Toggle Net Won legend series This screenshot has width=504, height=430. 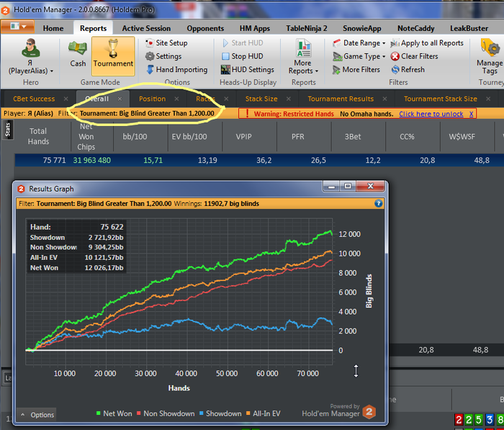tap(114, 413)
